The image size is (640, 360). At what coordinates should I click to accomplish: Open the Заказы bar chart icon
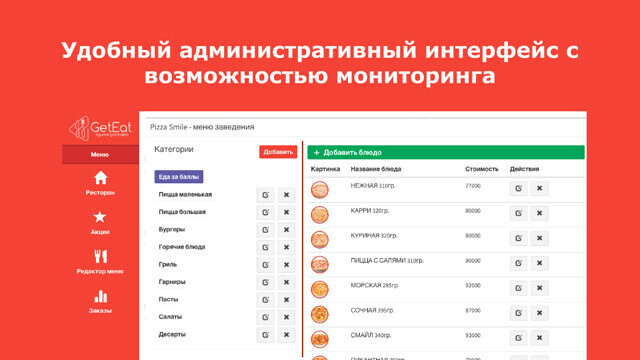tap(100, 296)
